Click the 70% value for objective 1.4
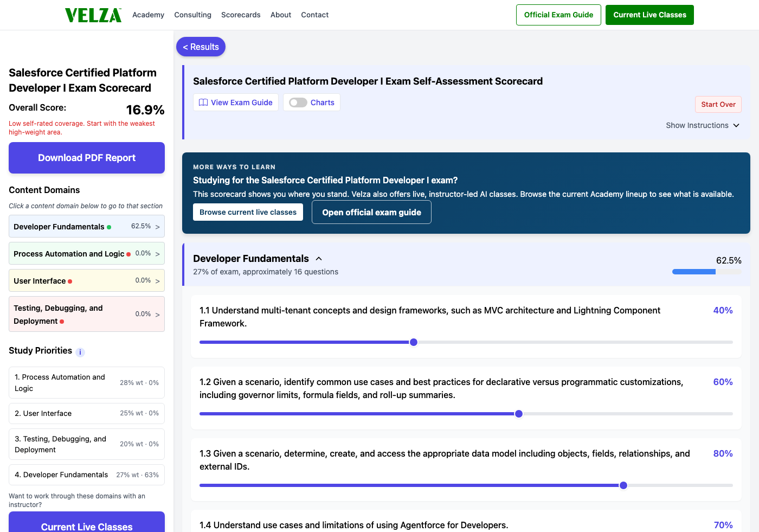Viewport: 759px width, 532px height. 723,525
